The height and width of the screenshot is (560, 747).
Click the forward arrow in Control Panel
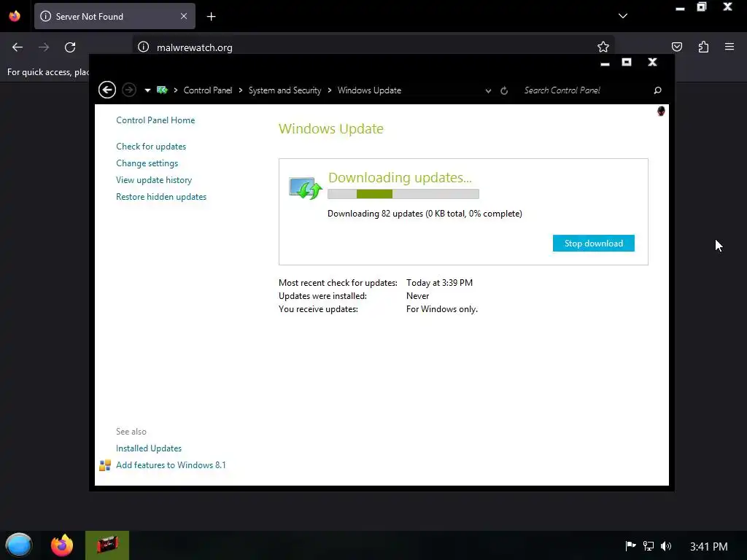(129, 90)
